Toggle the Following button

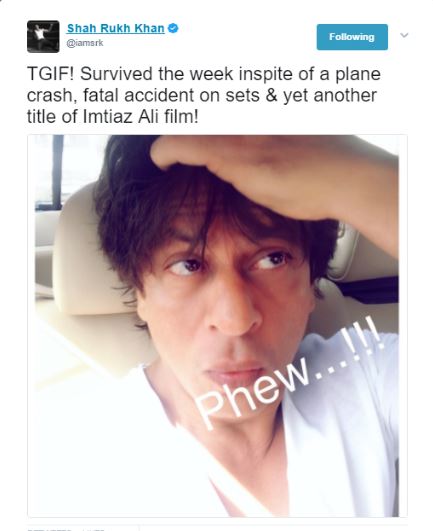tap(352, 37)
